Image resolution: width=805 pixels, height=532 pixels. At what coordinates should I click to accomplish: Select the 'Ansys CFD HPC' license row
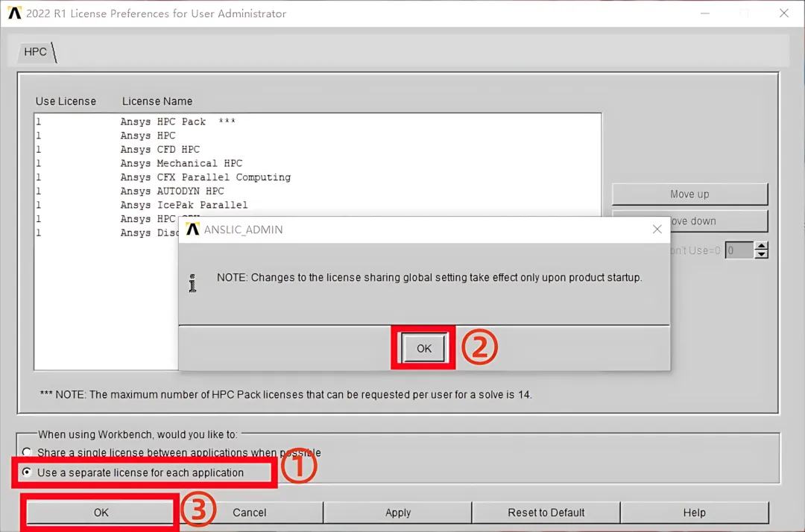pyautogui.click(x=318, y=149)
